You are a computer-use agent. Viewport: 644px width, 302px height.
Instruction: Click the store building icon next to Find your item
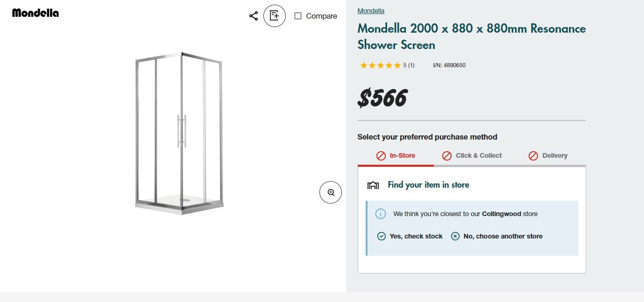tap(373, 184)
